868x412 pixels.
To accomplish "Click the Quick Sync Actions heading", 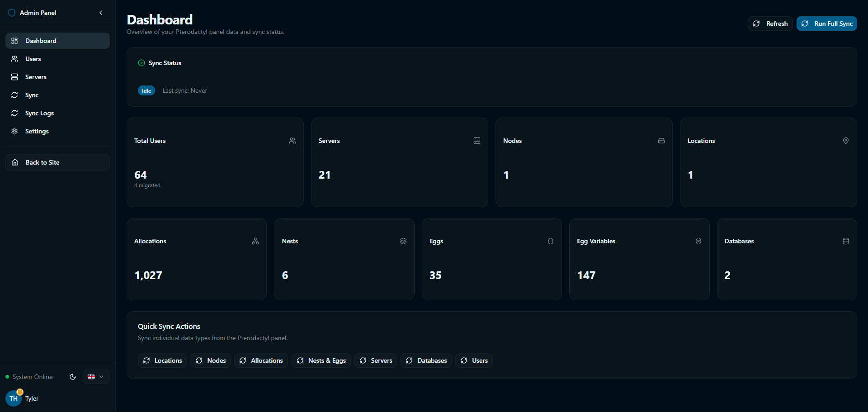I will point(169,327).
